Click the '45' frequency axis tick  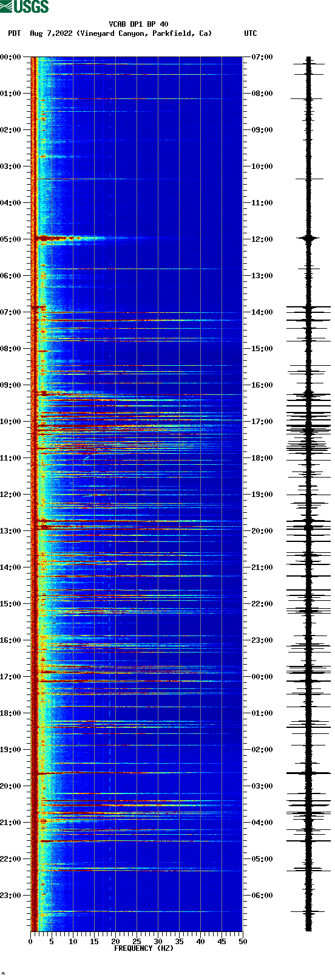tap(222, 942)
